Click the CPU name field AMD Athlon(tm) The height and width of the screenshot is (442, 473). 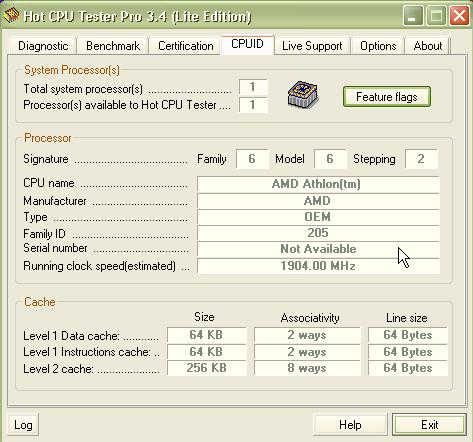coord(318,184)
